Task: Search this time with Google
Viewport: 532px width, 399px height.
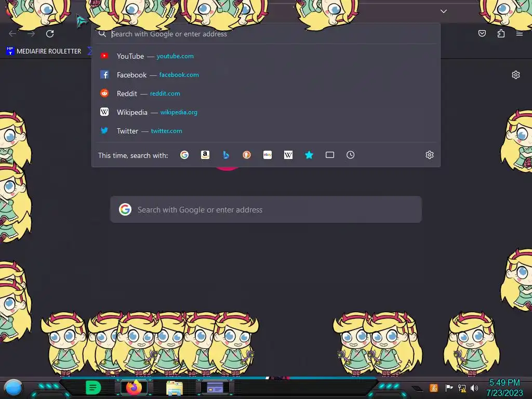Action: [184, 155]
